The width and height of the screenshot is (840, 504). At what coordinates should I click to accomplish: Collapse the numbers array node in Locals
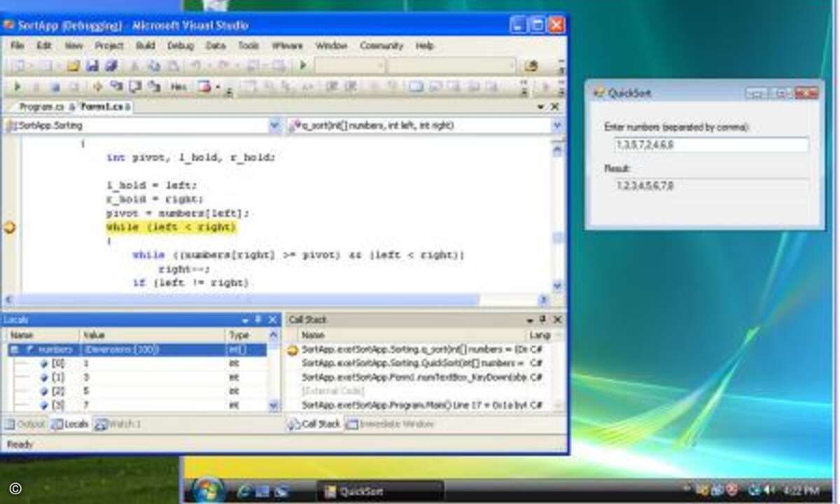(15, 349)
